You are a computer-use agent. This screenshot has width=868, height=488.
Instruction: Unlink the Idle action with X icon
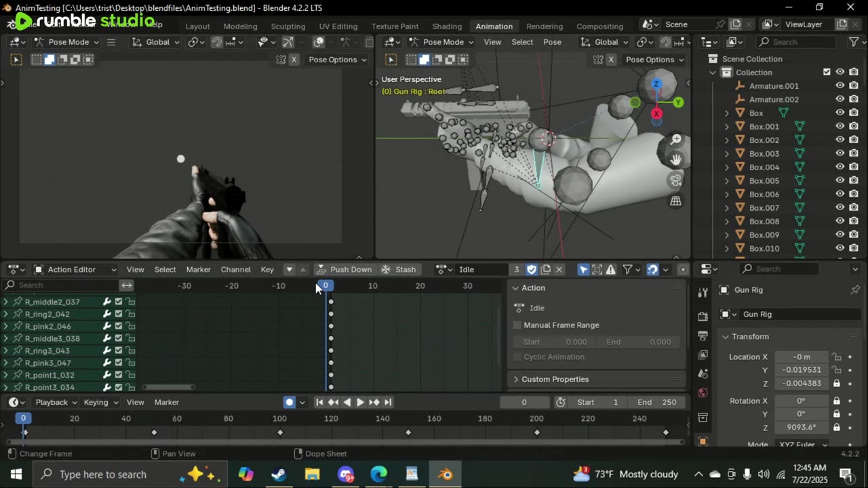point(559,269)
